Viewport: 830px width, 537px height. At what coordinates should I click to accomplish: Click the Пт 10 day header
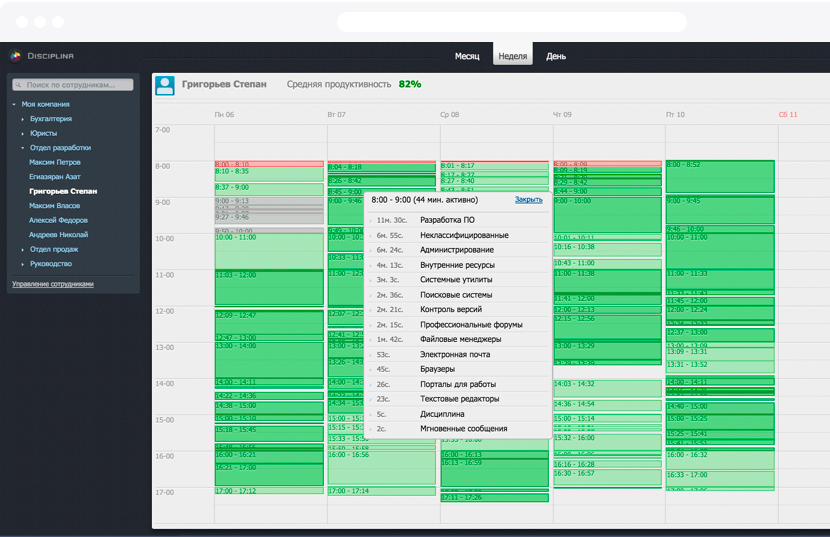point(675,114)
